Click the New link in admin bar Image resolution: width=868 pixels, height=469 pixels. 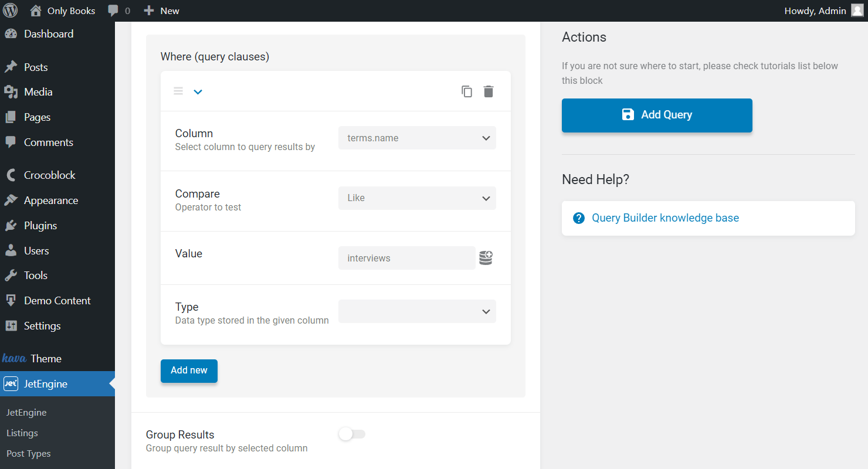pyautogui.click(x=170, y=11)
